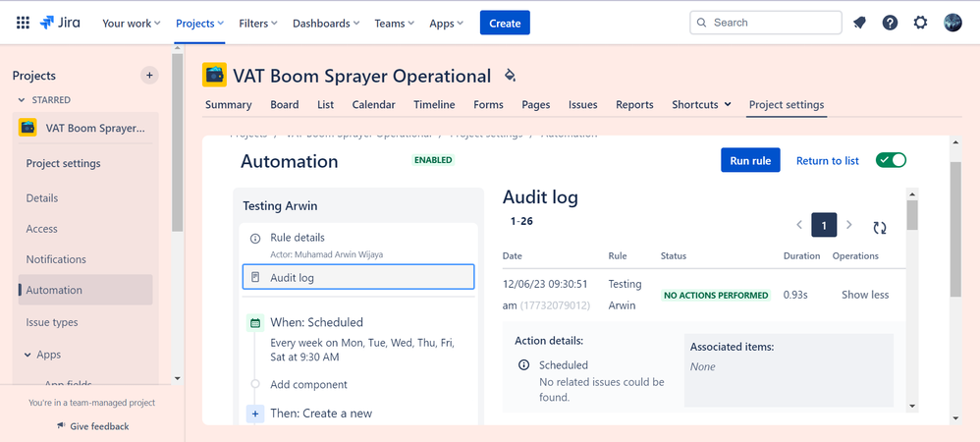Image resolution: width=980 pixels, height=442 pixels.
Task: Open the Shortcuts dropdown menu
Action: tap(701, 105)
